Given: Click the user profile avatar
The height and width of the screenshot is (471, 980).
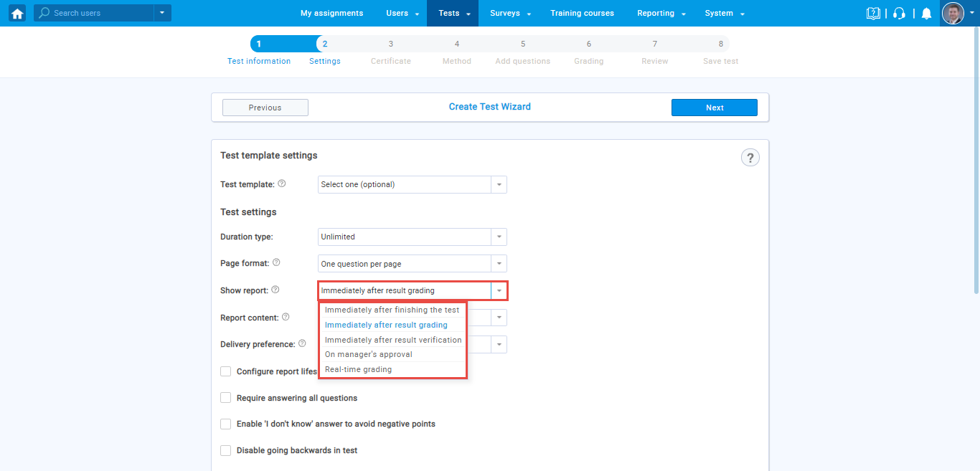Looking at the screenshot, I should click(953, 13).
